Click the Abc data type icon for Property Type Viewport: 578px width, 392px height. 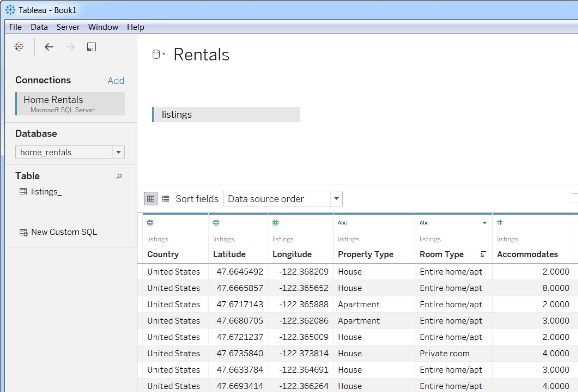[x=342, y=223]
